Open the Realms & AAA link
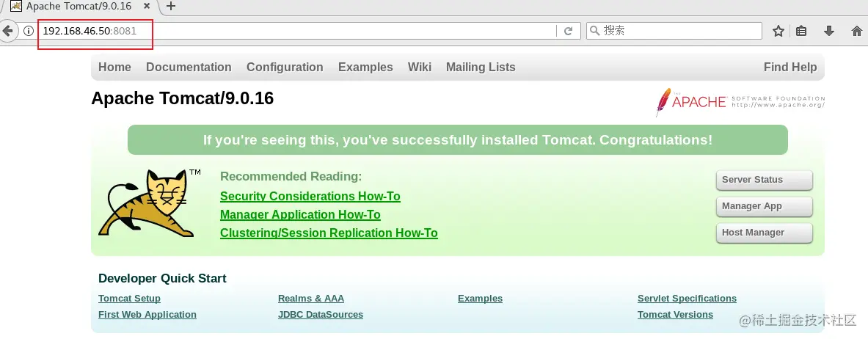 tap(311, 299)
